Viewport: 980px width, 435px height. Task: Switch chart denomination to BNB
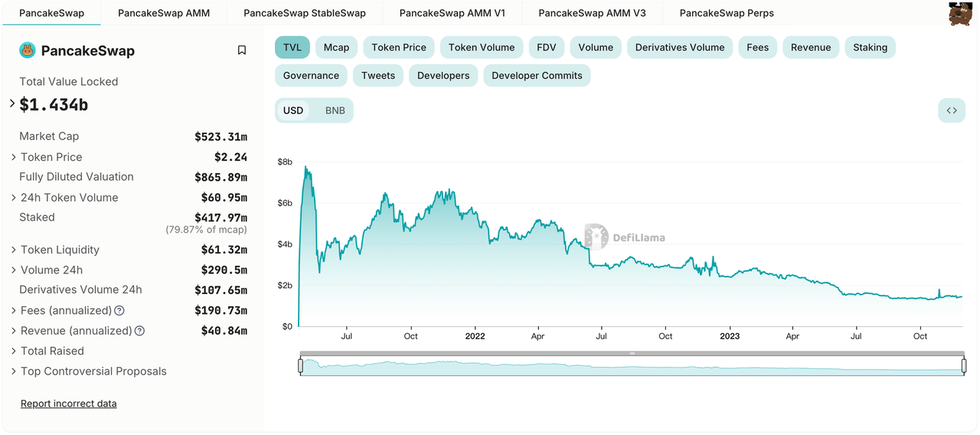[335, 110]
